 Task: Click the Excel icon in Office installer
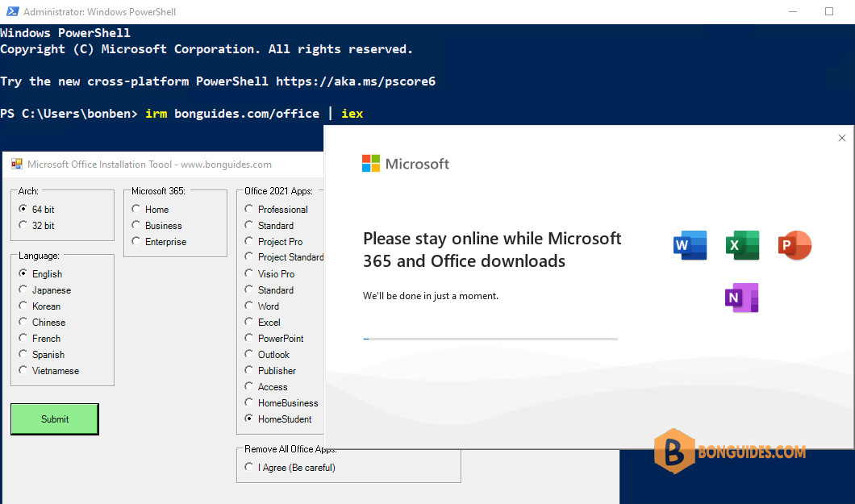743,245
